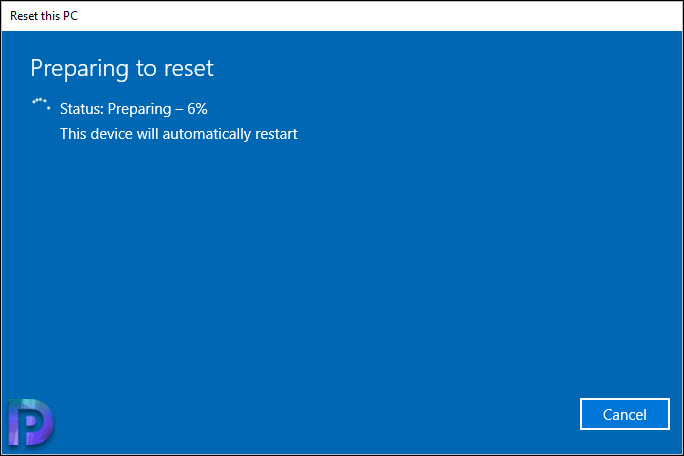Click the word 'automatically' in the message

pyautogui.click(x=207, y=134)
